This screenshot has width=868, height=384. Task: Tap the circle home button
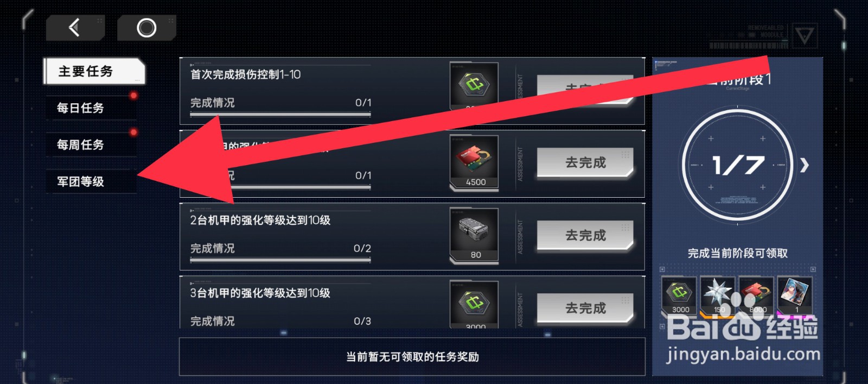(146, 27)
